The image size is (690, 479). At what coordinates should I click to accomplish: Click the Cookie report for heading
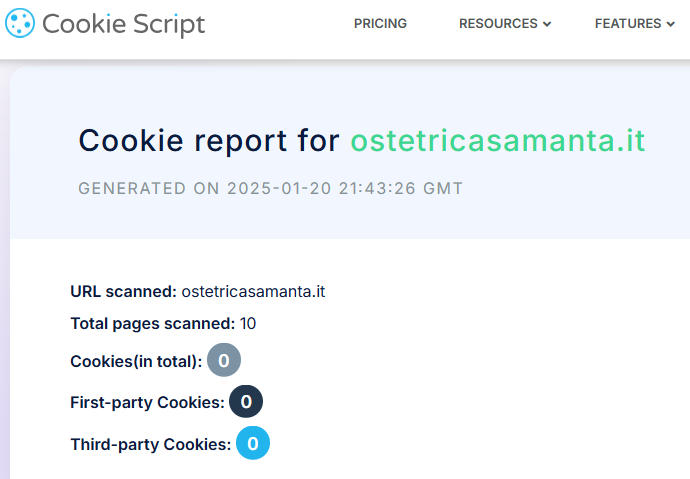point(209,141)
